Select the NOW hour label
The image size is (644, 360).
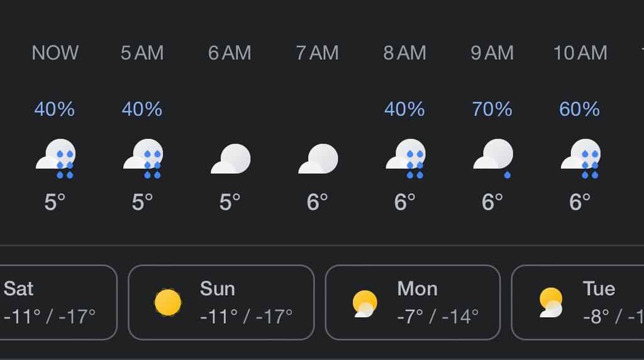[55, 53]
